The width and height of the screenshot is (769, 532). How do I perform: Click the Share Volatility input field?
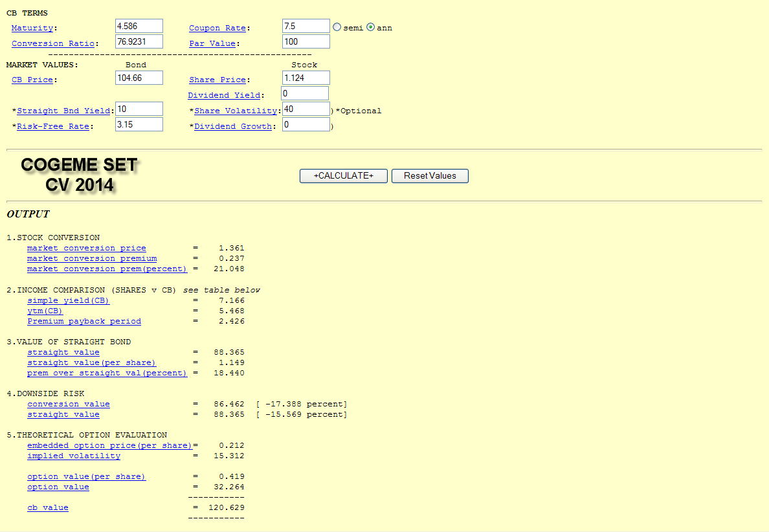tap(306, 109)
